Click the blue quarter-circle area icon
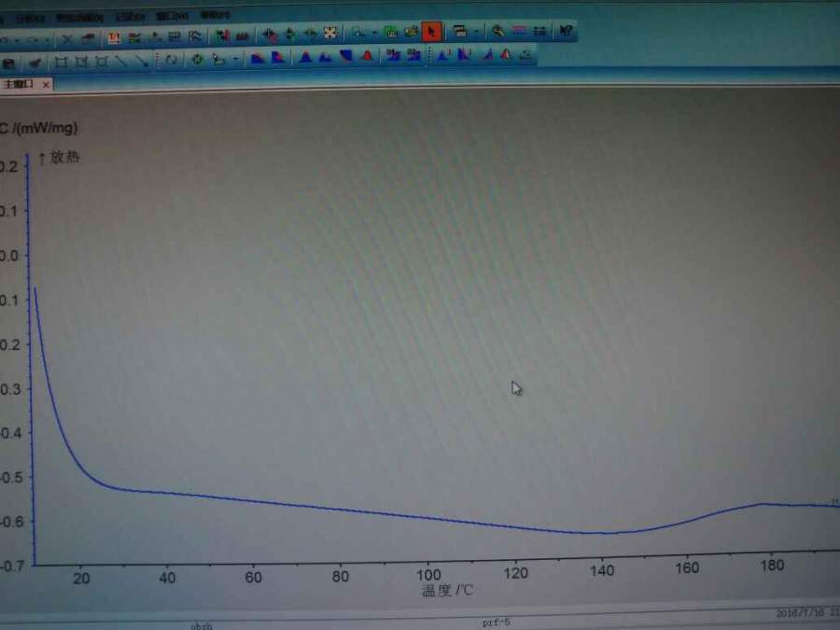The image size is (840, 630). pos(346,56)
